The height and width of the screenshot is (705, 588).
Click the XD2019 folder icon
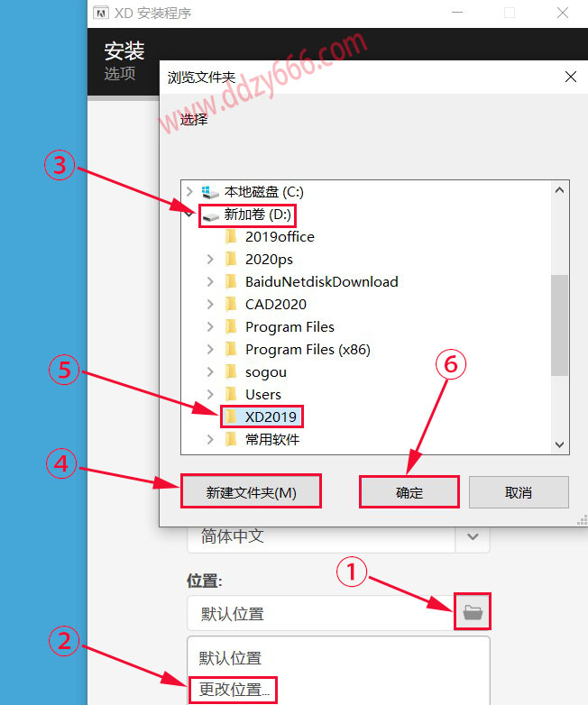tap(231, 417)
